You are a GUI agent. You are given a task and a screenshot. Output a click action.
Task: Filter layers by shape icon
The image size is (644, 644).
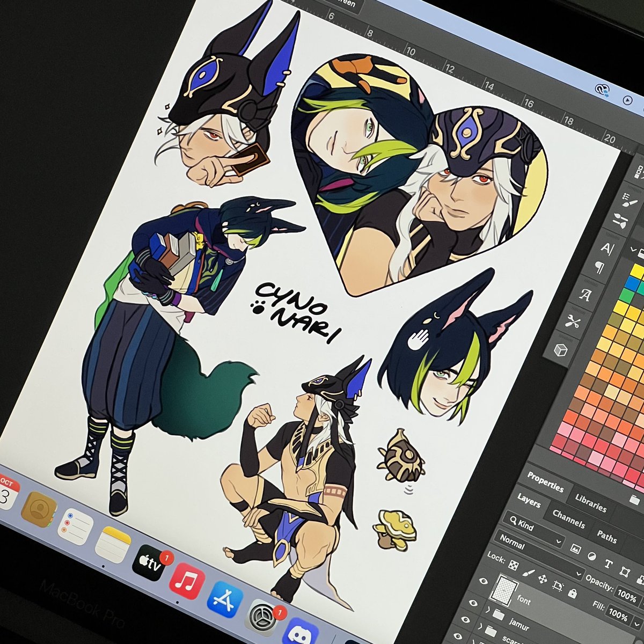tap(625, 572)
